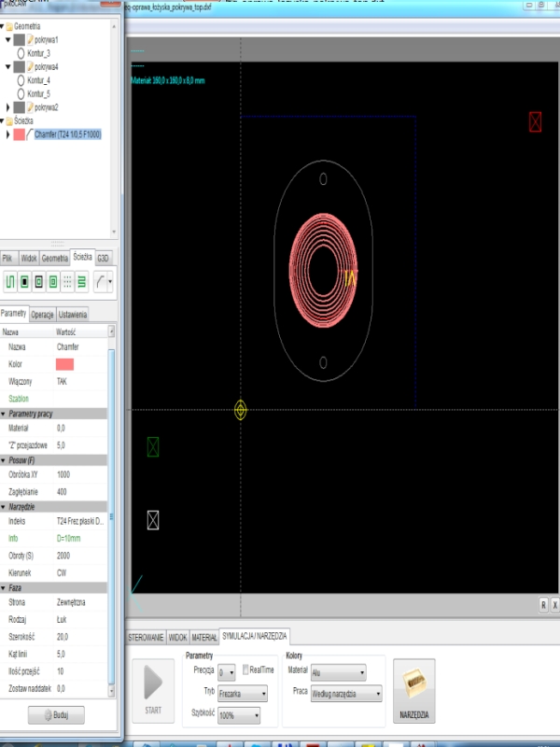
Task: Open the Praca Według narzędzia dropdown
Action: pyautogui.click(x=346, y=694)
